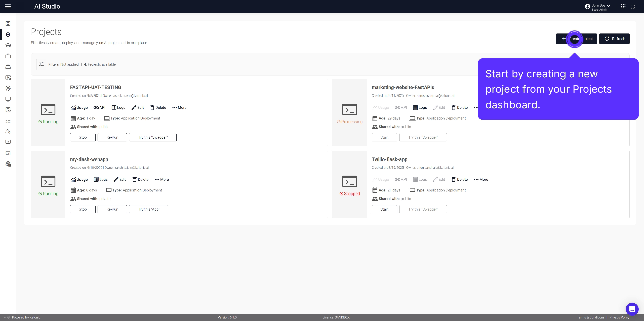Toggle fullscreen mode icon
The image size is (644, 321).
633,6
